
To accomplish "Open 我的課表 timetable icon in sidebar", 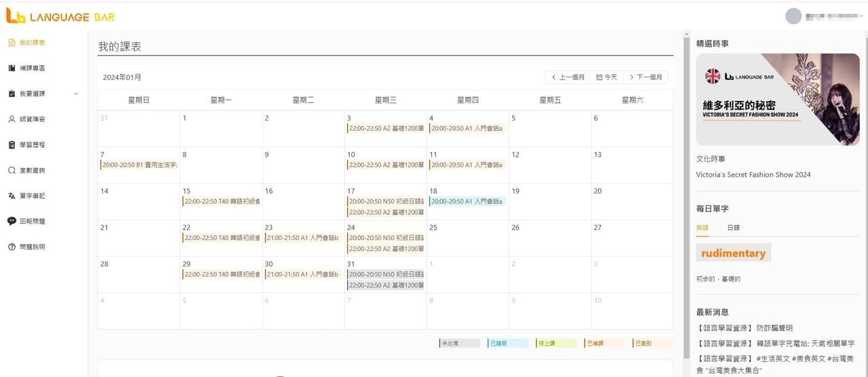I will click(x=12, y=43).
